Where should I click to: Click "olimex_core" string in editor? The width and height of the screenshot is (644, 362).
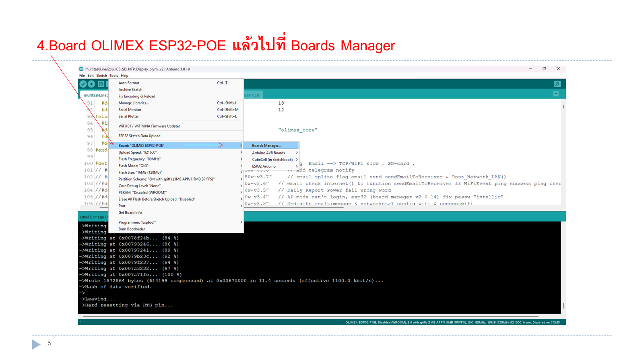[298, 130]
